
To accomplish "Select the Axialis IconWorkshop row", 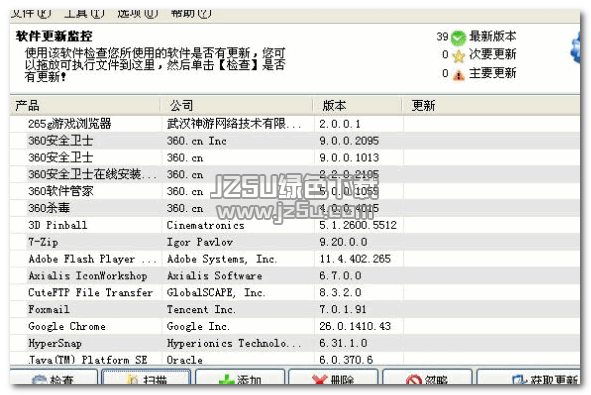I will (295, 276).
